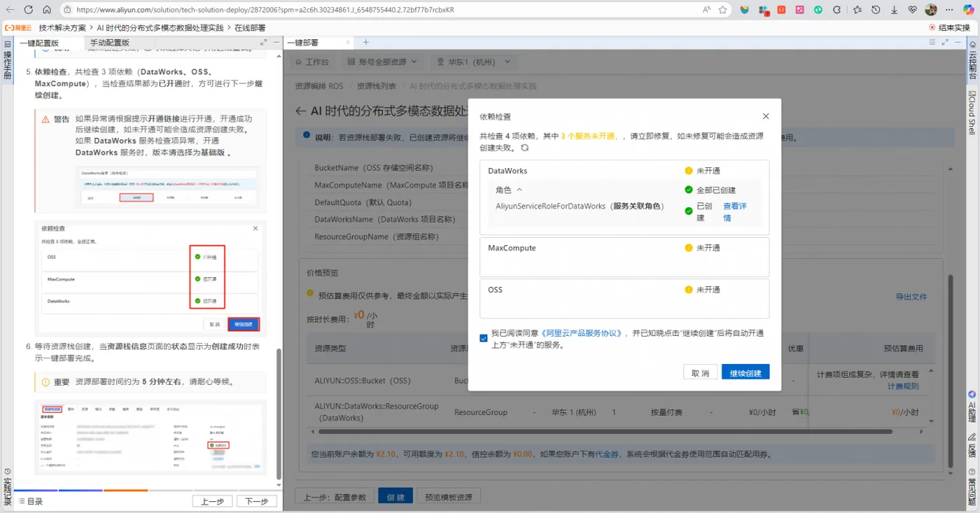The image size is (980, 513).
Task: Go back in the browser
Action: pyautogui.click(x=10, y=10)
